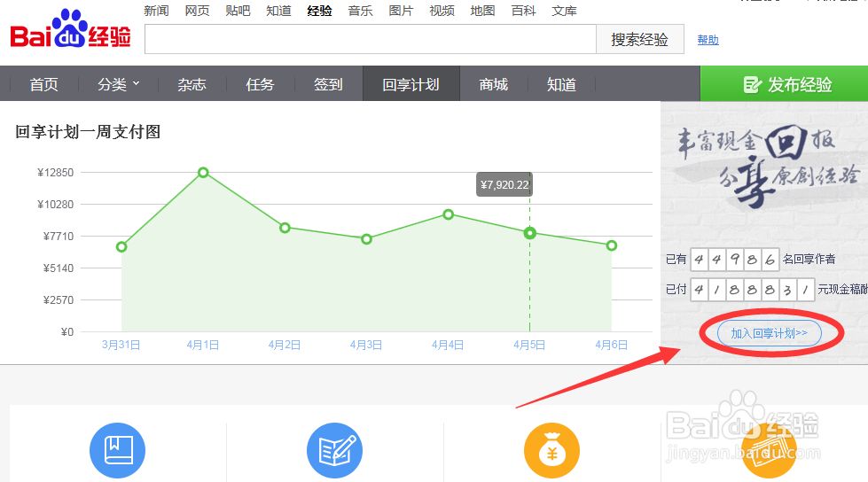Image resolution: width=868 pixels, height=482 pixels.
Task: Select the 4月2日 chart data point
Action: 285,228
